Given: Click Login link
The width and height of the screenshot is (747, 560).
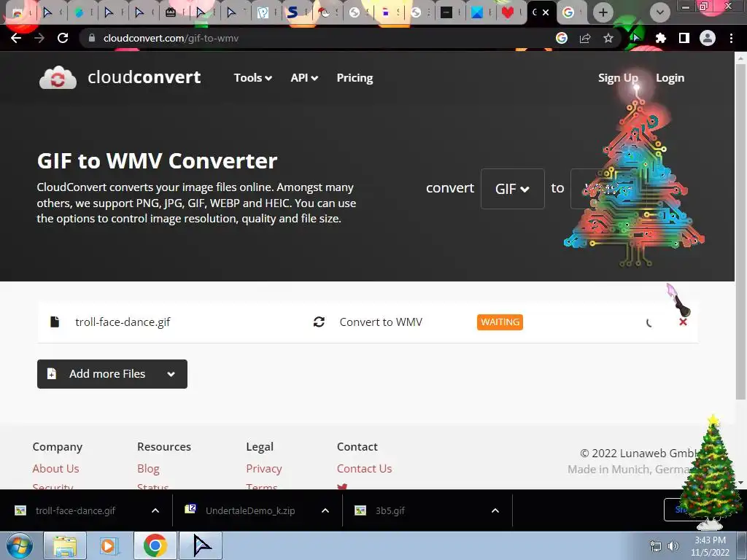Looking at the screenshot, I should coord(670,77).
